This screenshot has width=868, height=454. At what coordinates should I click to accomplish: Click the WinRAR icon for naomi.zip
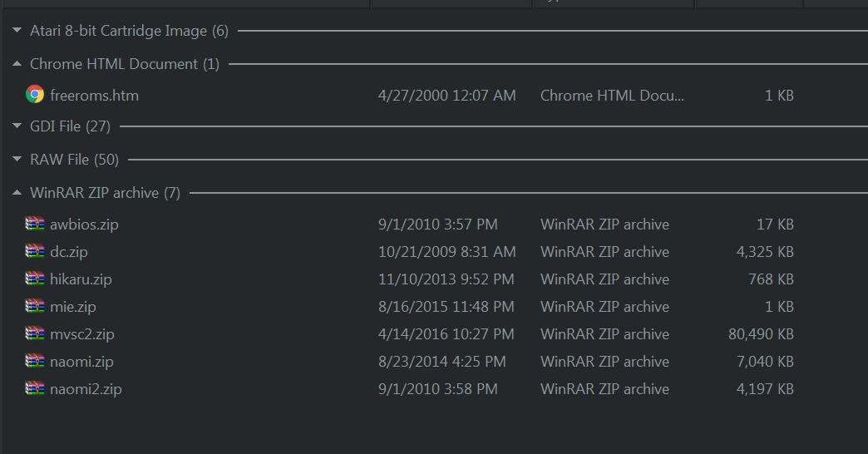point(35,361)
